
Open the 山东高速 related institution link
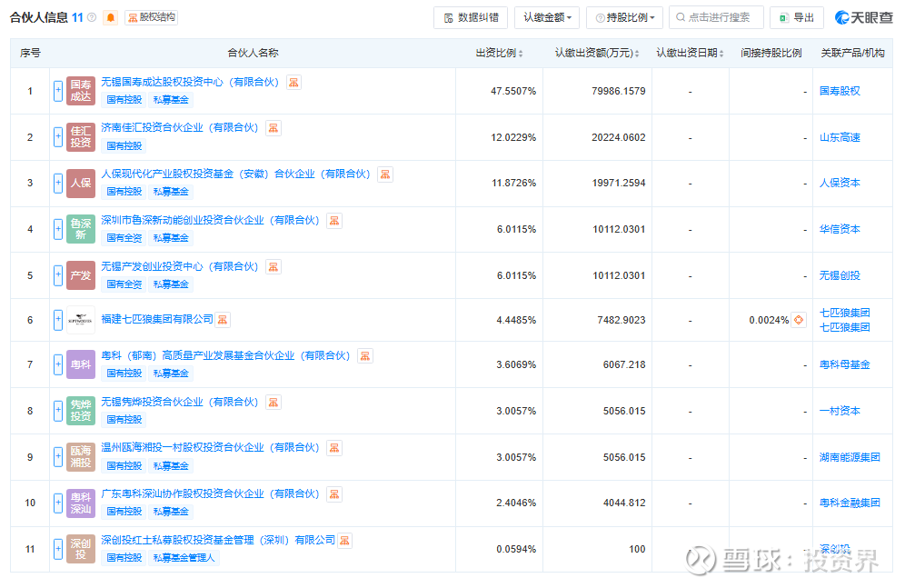(840, 137)
